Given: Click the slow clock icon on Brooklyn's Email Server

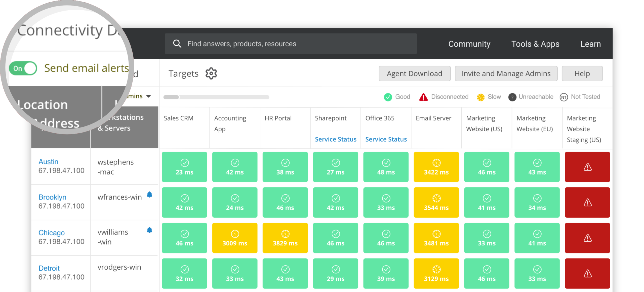Looking at the screenshot, I should 436,199.
